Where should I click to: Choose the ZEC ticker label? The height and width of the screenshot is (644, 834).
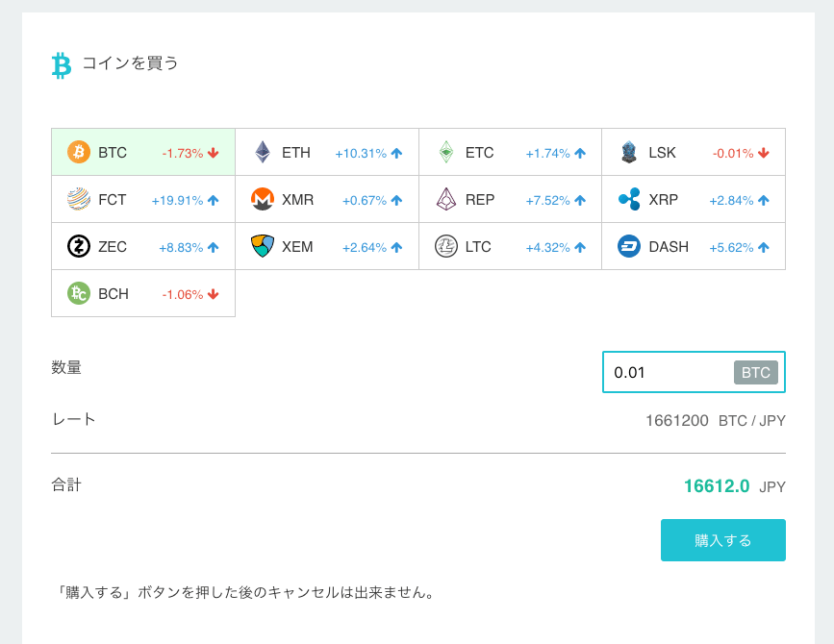tap(113, 247)
